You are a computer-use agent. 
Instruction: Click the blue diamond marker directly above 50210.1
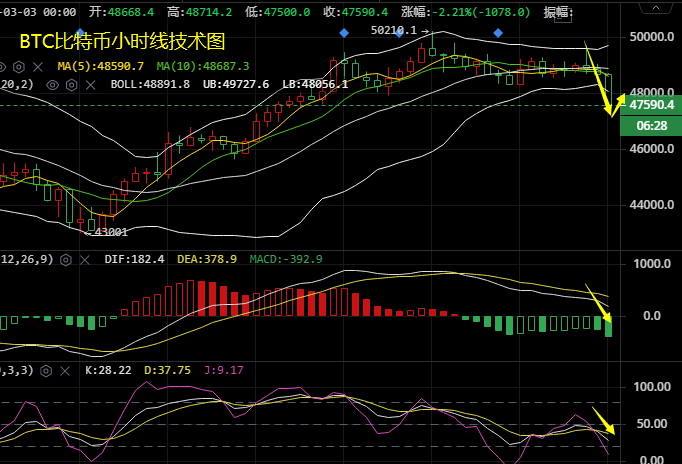tap(398, 33)
